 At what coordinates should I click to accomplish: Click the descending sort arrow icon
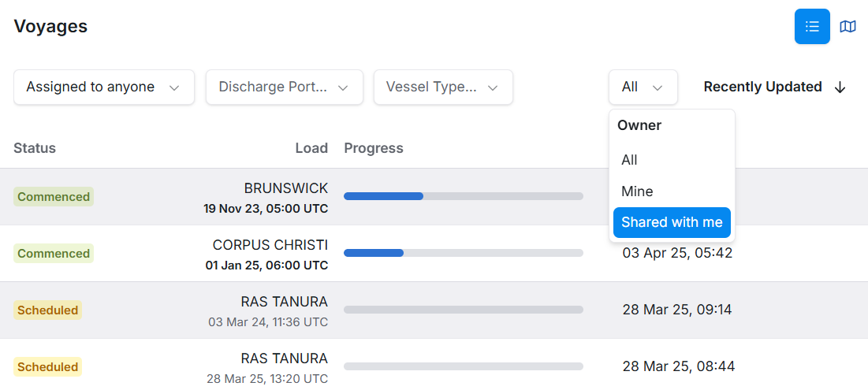click(840, 87)
